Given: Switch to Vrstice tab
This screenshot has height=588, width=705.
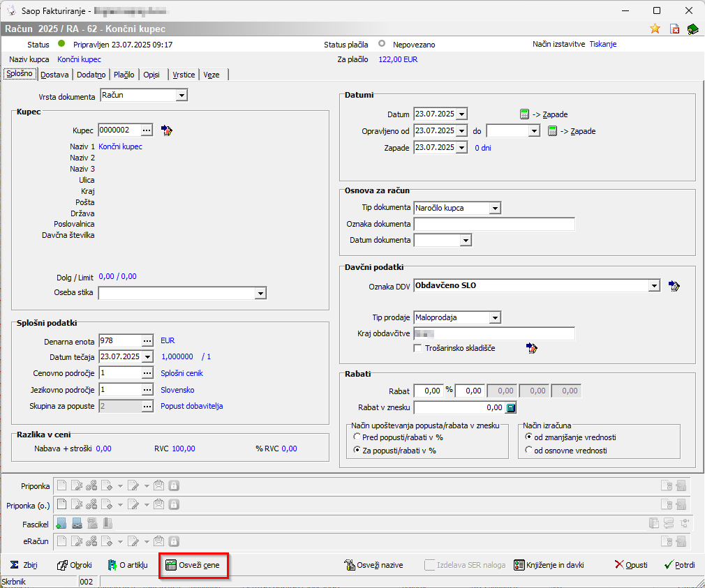Looking at the screenshot, I should [x=184, y=75].
